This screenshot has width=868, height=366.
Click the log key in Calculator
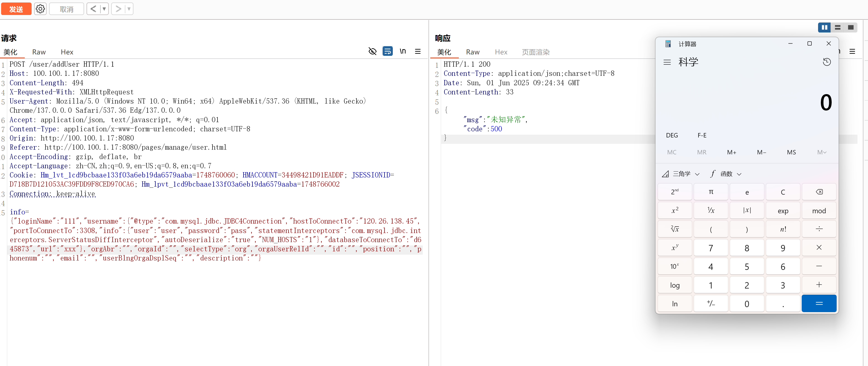tap(675, 285)
